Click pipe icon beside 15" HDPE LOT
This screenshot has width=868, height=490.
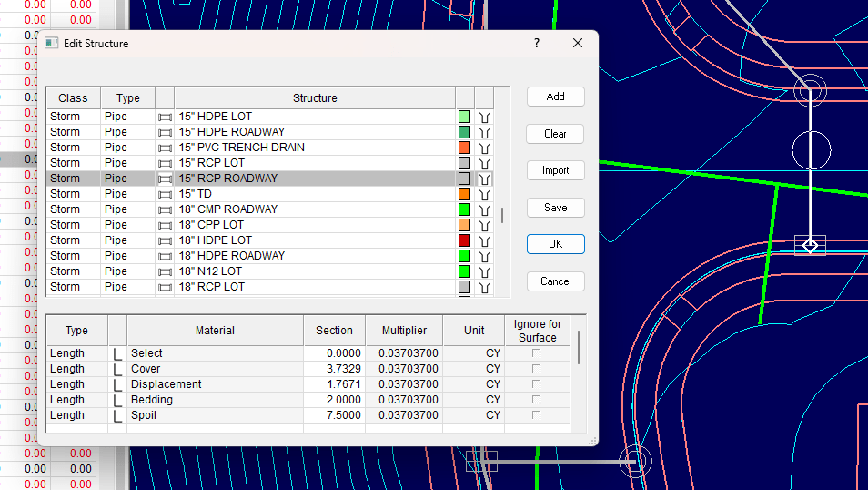[165, 117]
